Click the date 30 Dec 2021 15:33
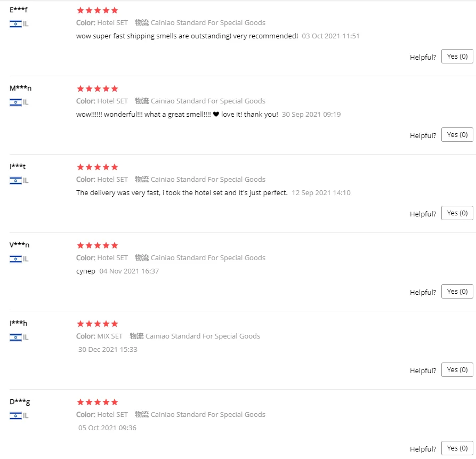476x459 pixels. coord(108,349)
